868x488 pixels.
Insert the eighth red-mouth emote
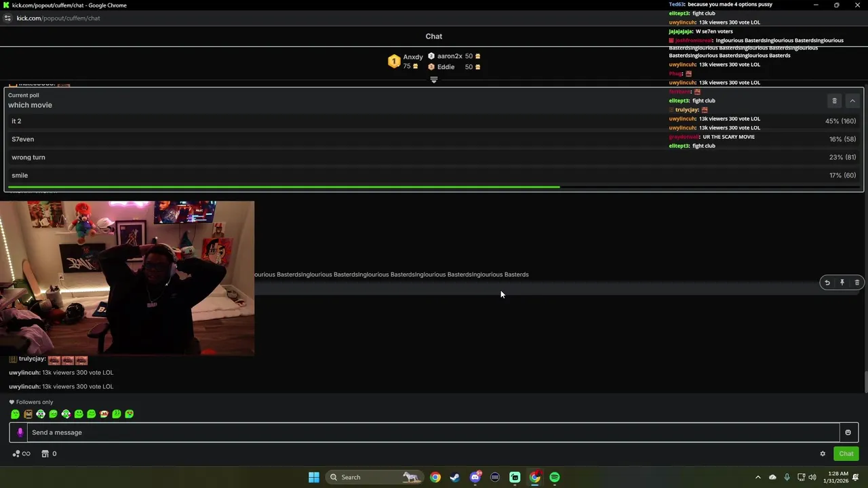[x=104, y=414]
